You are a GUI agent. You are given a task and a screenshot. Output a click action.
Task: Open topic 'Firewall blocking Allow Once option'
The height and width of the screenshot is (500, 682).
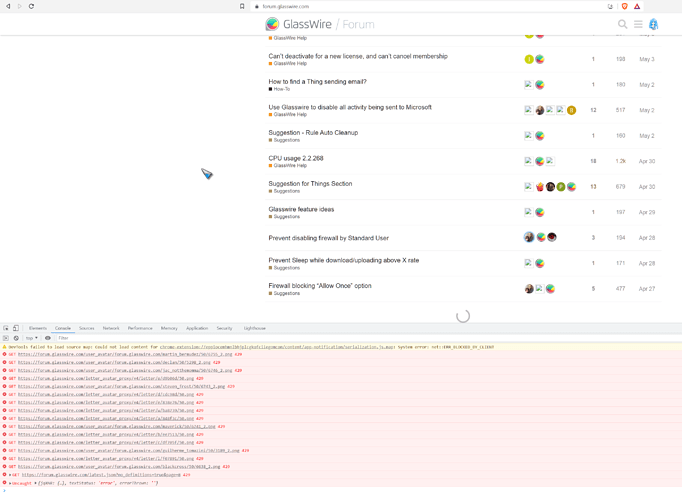click(x=320, y=286)
